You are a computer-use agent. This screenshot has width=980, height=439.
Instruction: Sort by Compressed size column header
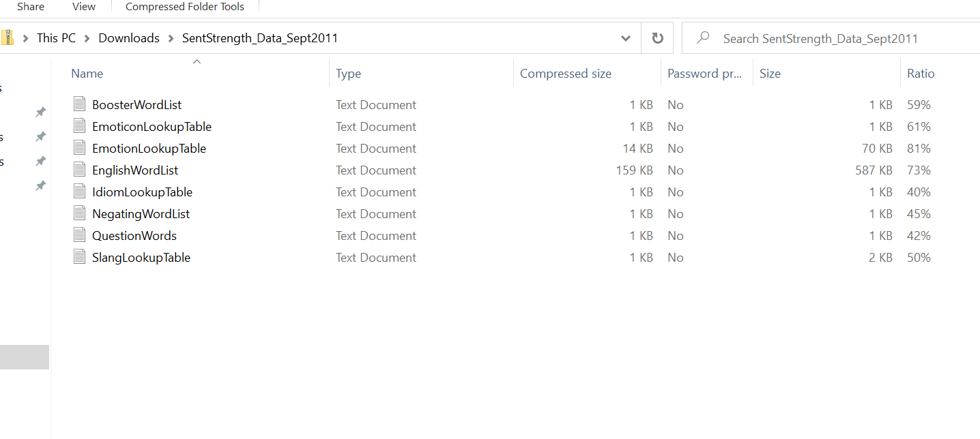(x=566, y=74)
